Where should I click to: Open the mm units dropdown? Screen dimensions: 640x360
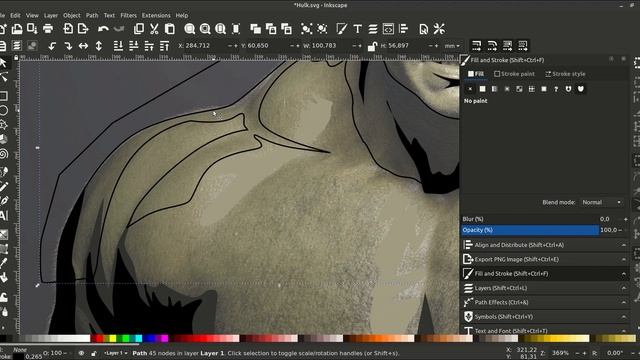click(452, 46)
